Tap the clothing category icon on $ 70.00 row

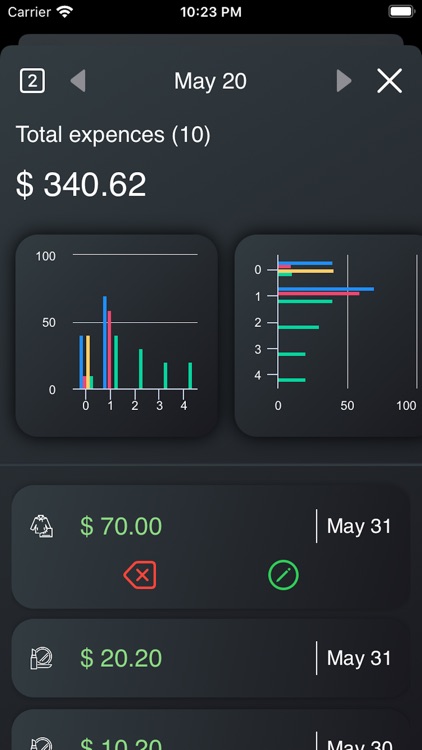click(x=42, y=527)
